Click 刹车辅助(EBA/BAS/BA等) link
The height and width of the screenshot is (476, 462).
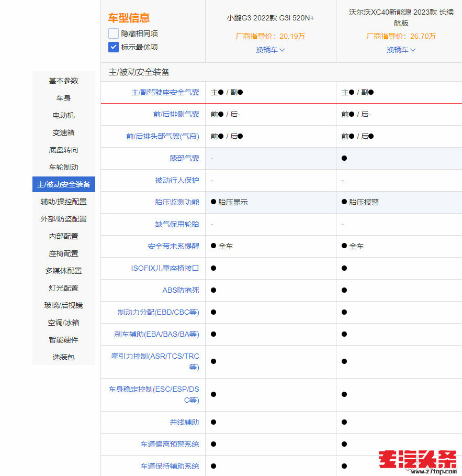coord(157,334)
